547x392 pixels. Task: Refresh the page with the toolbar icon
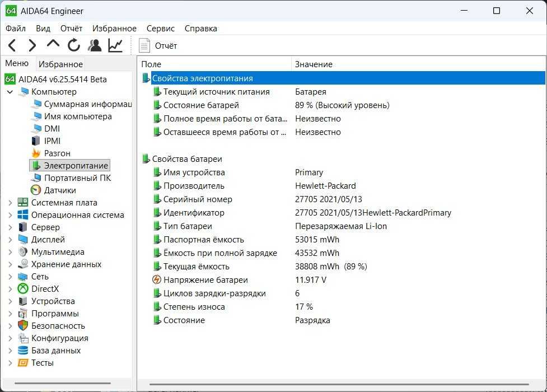pyautogui.click(x=73, y=45)
